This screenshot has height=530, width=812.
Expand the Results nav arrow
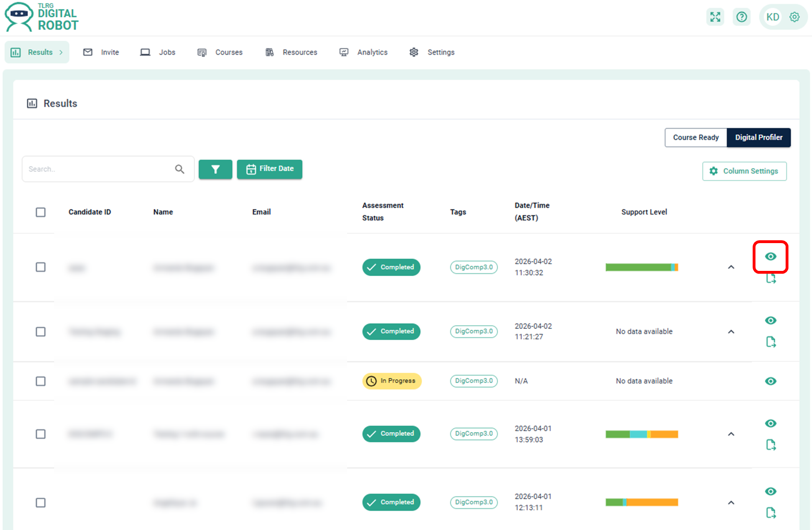pyautogui.click(x=61, y=52)
